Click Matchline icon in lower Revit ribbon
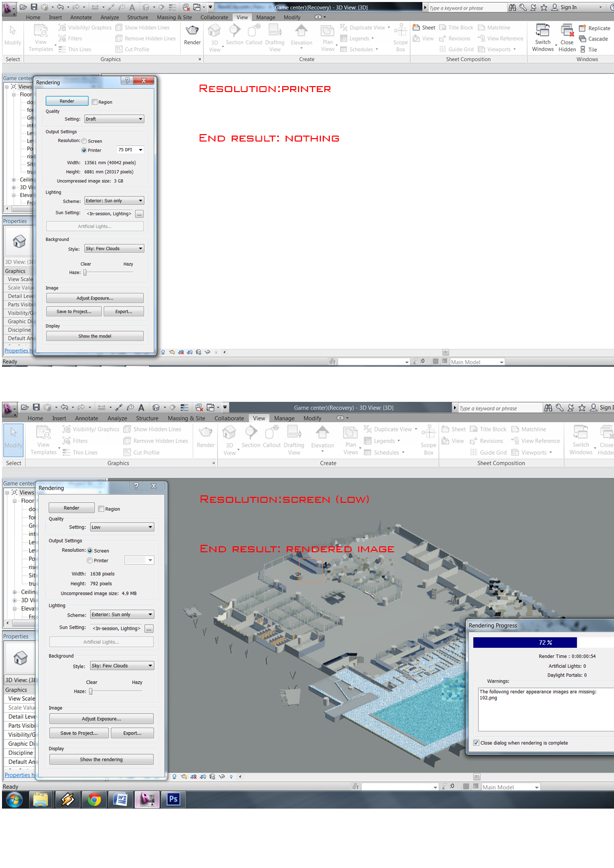This screenshot has width=614, height=868. 515,429
